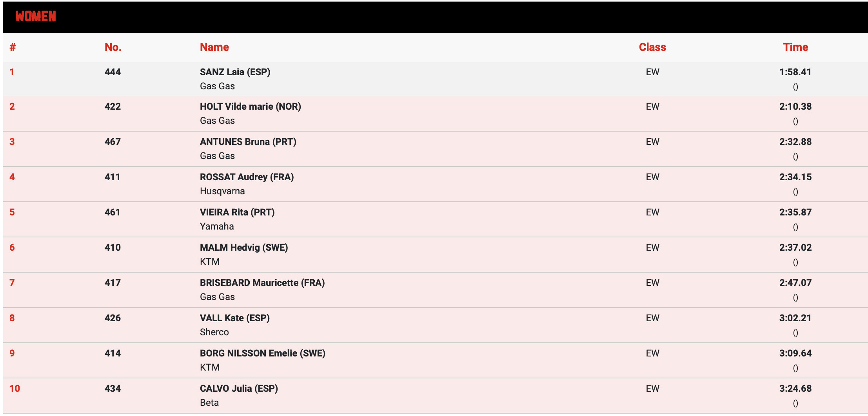Select CALVO Julia (ESP) name
Image resolution: width=868 pixels, height=416 pixels.
point(239,389)
